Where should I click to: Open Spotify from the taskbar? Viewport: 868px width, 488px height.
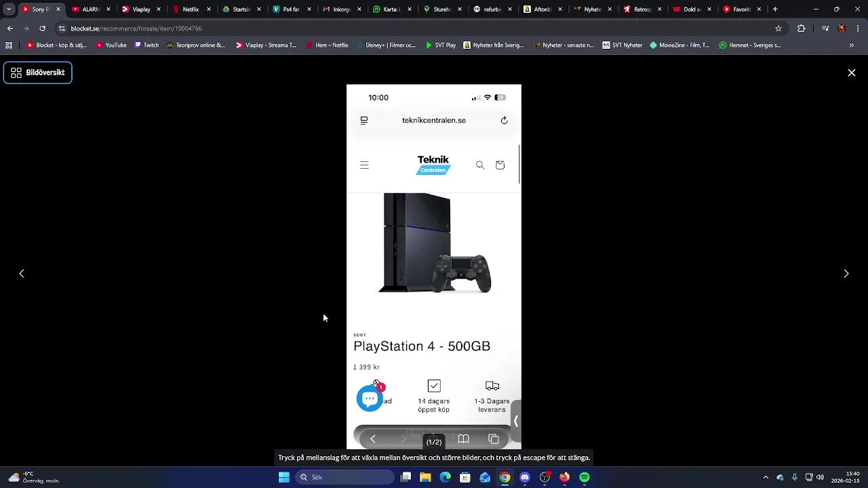click(585, 477)
